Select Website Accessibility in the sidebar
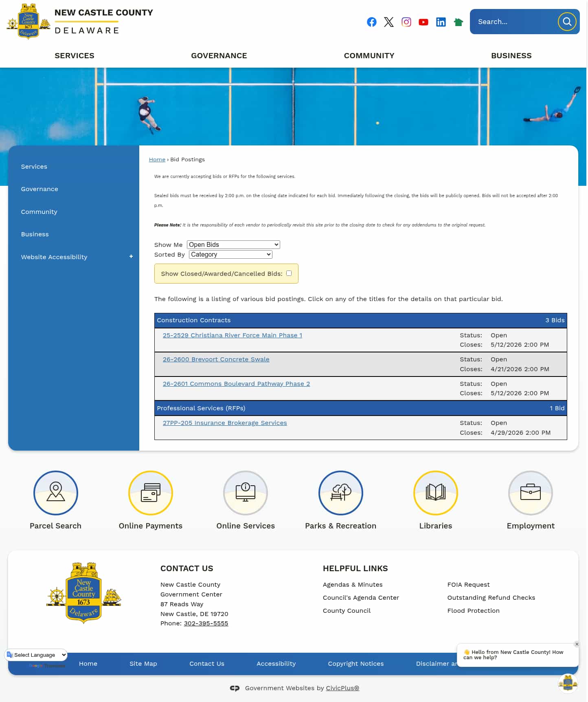 click(x=54, y=257)
